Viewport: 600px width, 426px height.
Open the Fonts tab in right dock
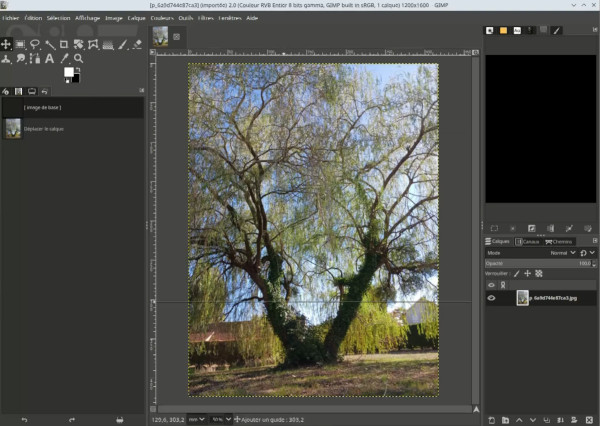click(x=517, y=31)
